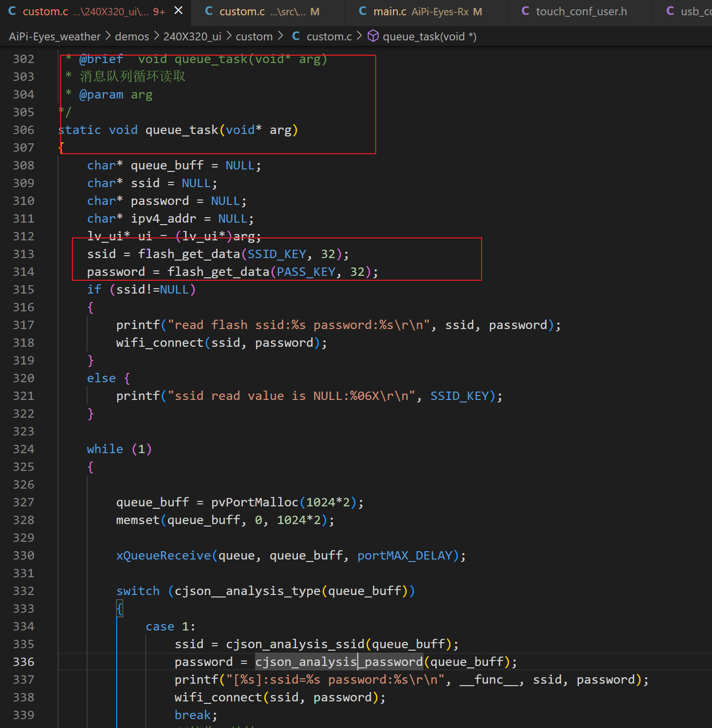Click "ssid read value is NULL" string
Viewport: 712px width, 728px height.
point(291,396)
